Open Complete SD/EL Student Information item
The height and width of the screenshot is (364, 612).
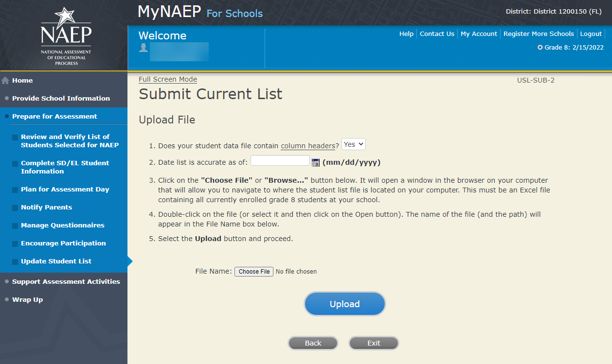coord(65,167)
